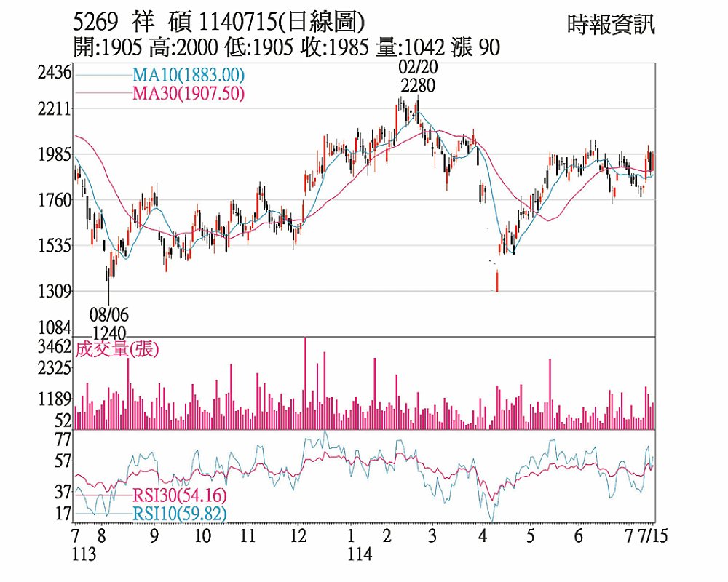Viewport: 728px width, 582px height.
Task: Click the 2325 volume axis label
Action: [x=55, y=369]
